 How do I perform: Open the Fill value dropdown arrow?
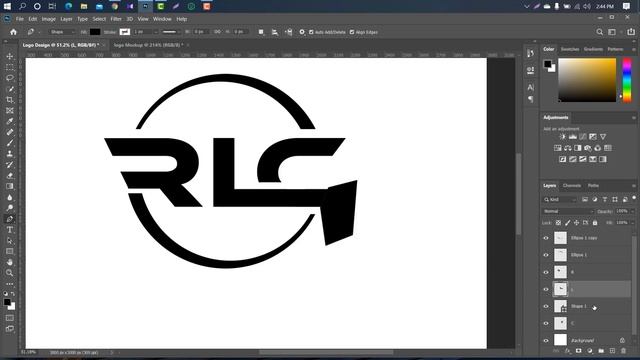tap(633, 223)
